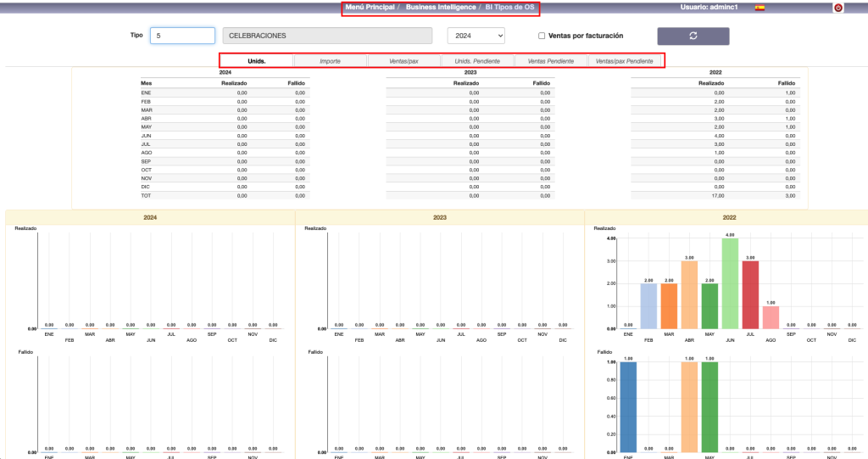
Task: Toggle the Ventas por facturación checkbox
Action: (542, 36)
